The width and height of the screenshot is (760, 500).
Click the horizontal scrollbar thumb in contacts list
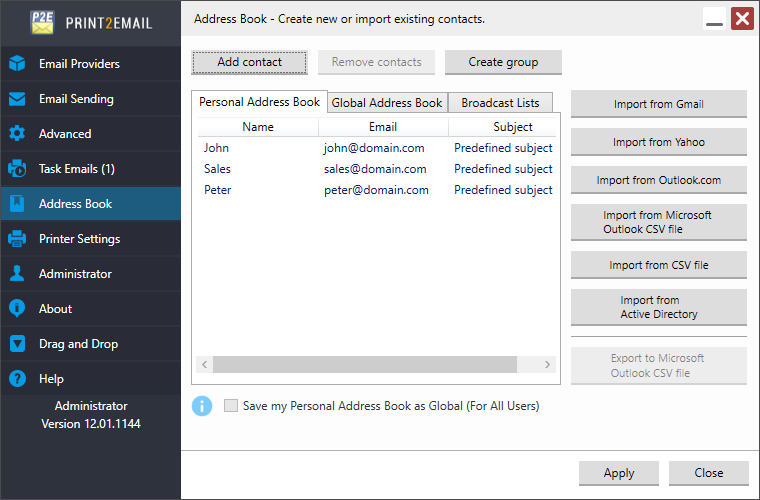pos(364,364)
